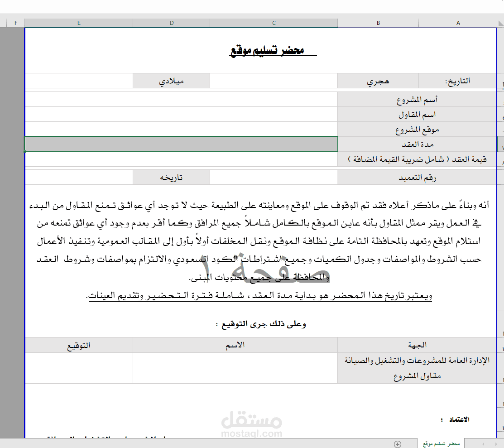
Task: Select column F header
Action: pyautogui.click(x=16, y=23)
